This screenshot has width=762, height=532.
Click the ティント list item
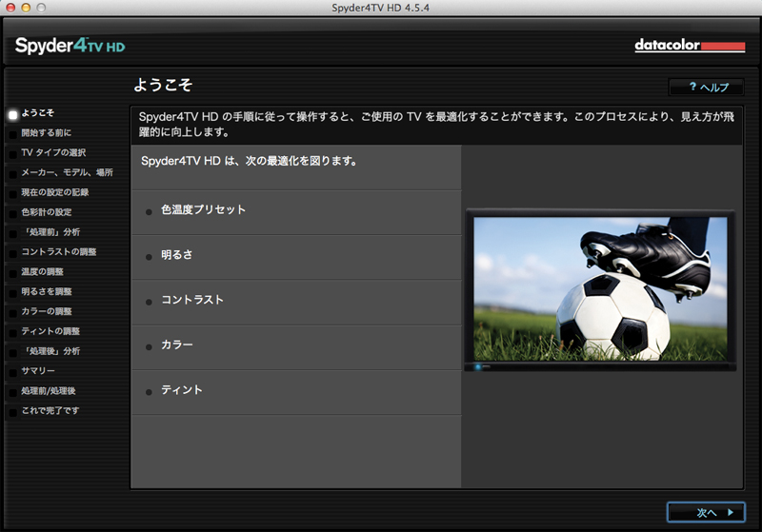(296, 392)
